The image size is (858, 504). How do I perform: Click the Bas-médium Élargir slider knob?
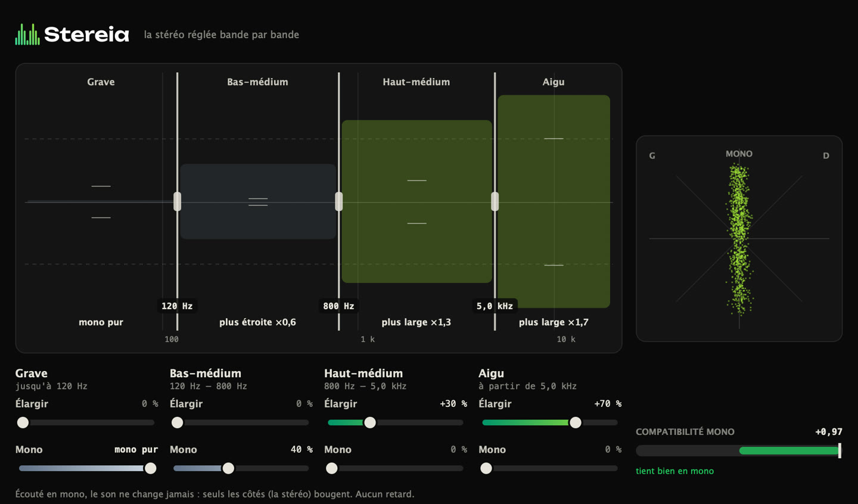click(177, 422)
